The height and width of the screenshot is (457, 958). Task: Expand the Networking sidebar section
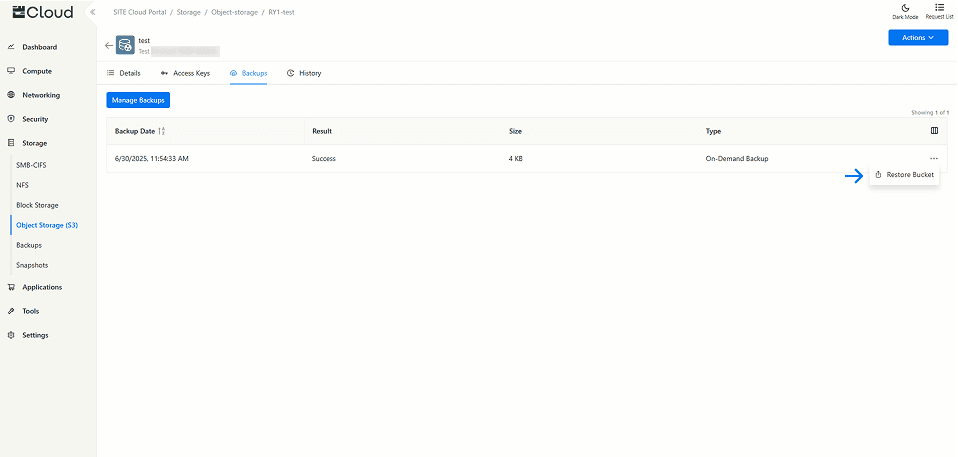click(40, 95)
